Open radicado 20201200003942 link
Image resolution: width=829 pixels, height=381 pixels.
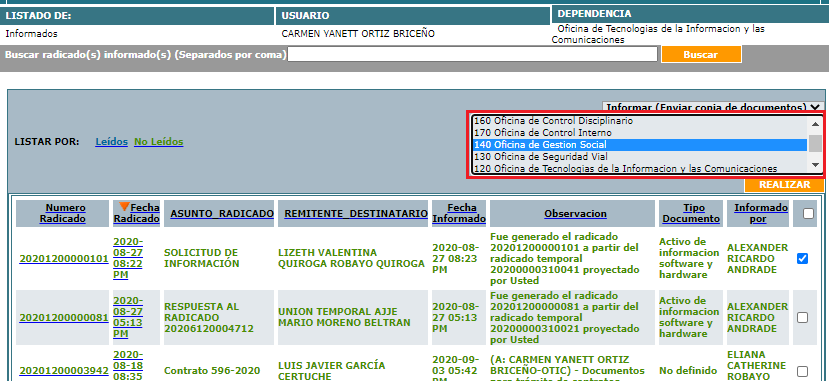pos(64,371)
